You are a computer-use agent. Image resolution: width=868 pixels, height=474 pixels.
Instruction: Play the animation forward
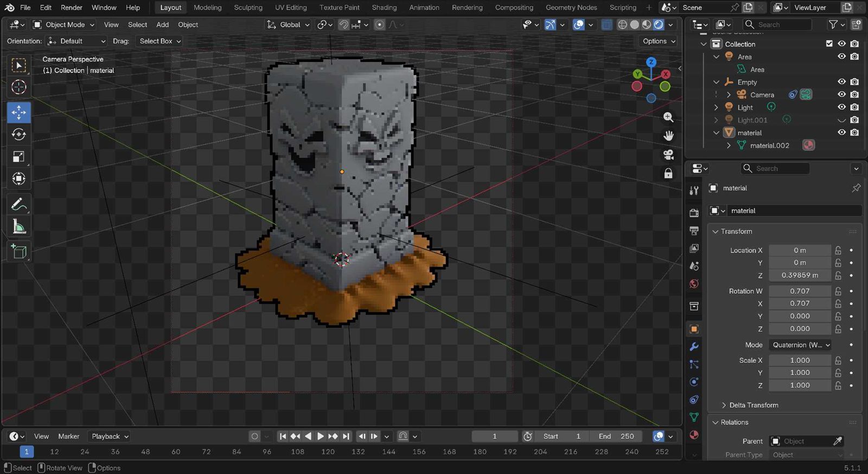point(321,437)
